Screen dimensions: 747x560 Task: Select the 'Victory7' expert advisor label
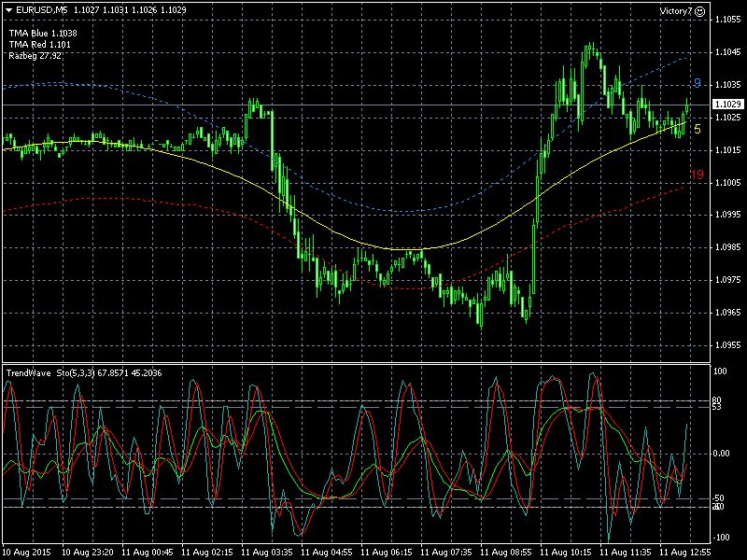675,11
